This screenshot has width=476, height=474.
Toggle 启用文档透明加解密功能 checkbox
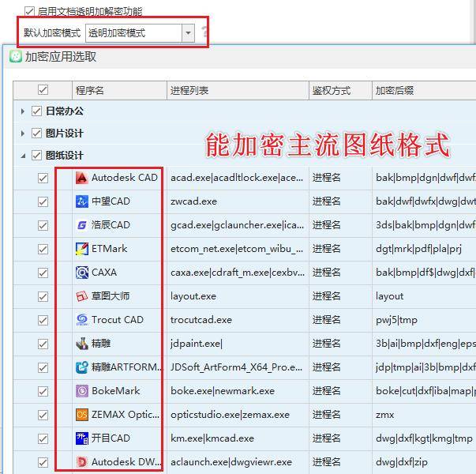(x=30, y=12)
